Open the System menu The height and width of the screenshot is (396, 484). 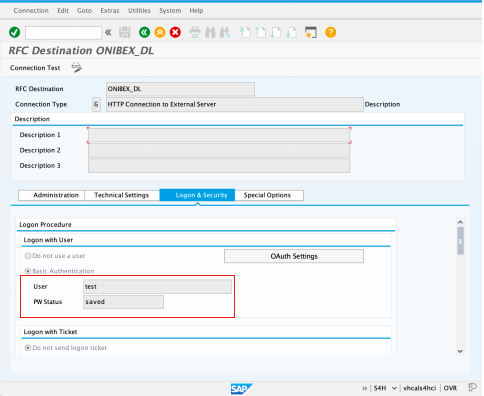click(x=170, y=11)
